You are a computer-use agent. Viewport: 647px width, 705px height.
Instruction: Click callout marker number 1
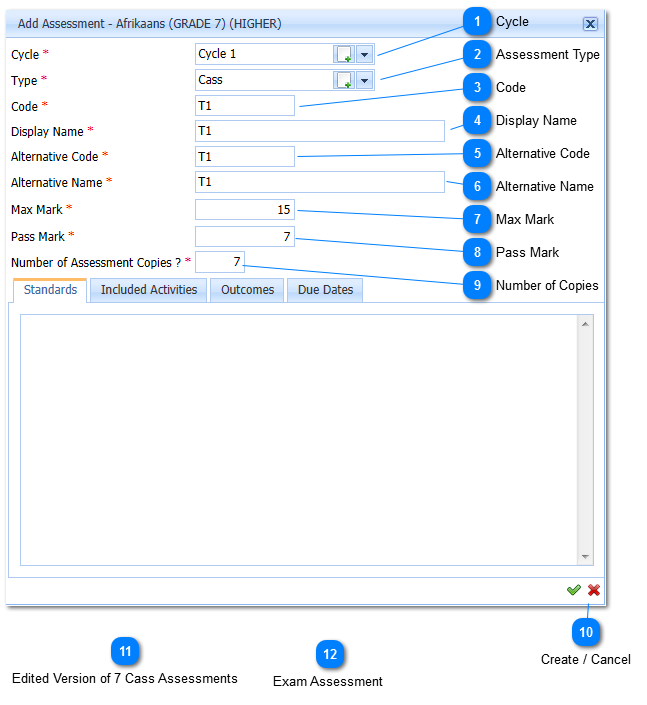[478, 22]
